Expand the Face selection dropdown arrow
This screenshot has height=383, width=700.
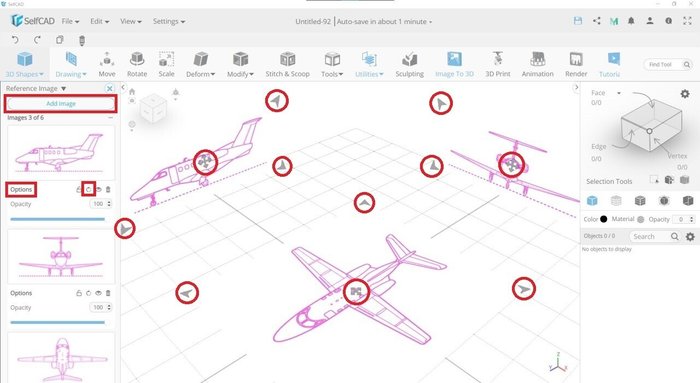coord(619,93)
